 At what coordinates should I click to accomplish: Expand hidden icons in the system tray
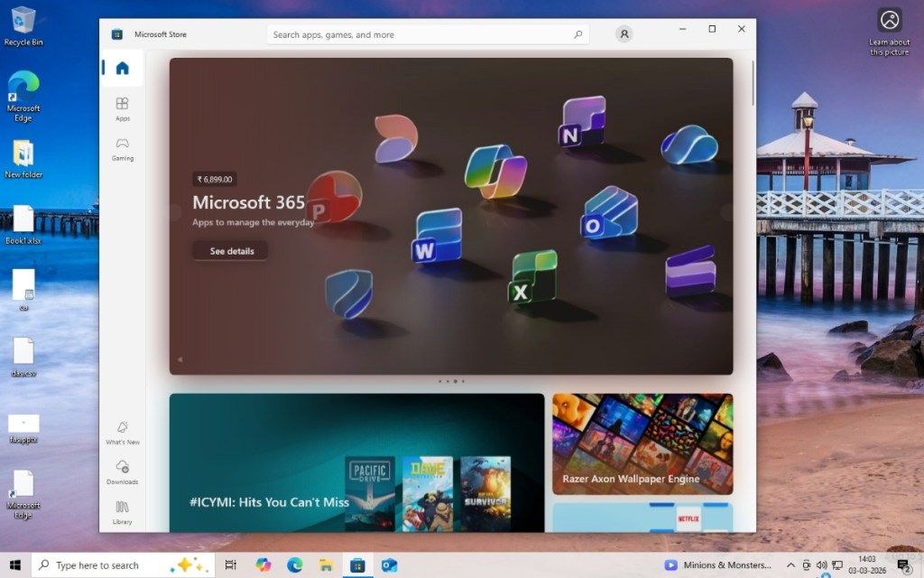[x=790, y=565]
